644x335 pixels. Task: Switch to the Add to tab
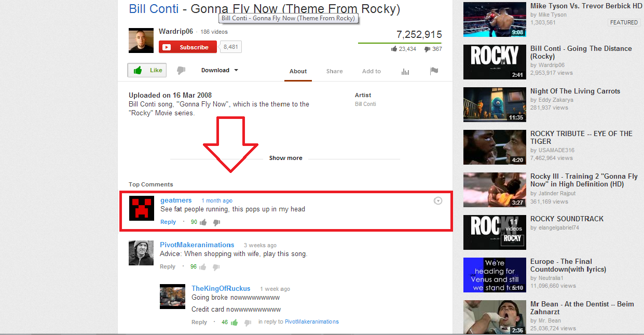(371, 71)
